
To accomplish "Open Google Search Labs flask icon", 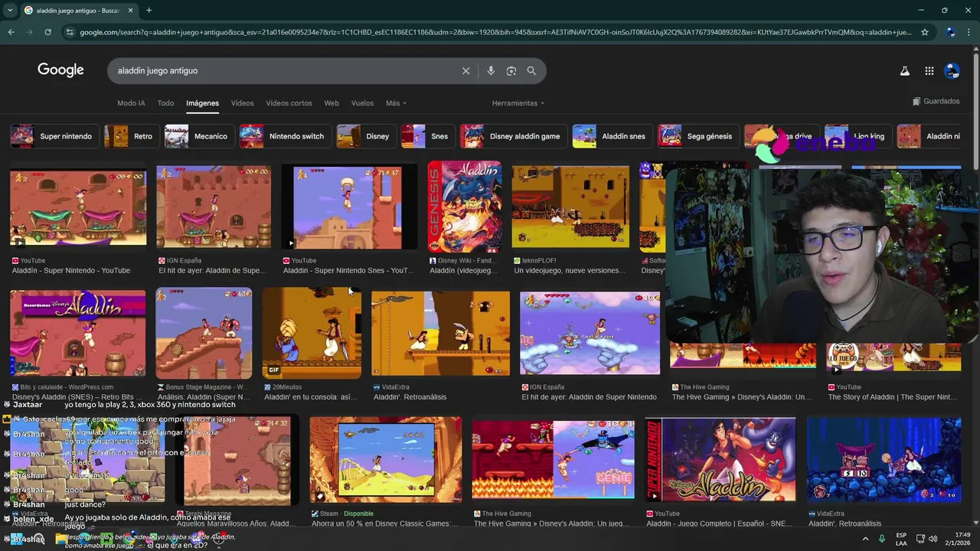I will [x=904, y=70].
